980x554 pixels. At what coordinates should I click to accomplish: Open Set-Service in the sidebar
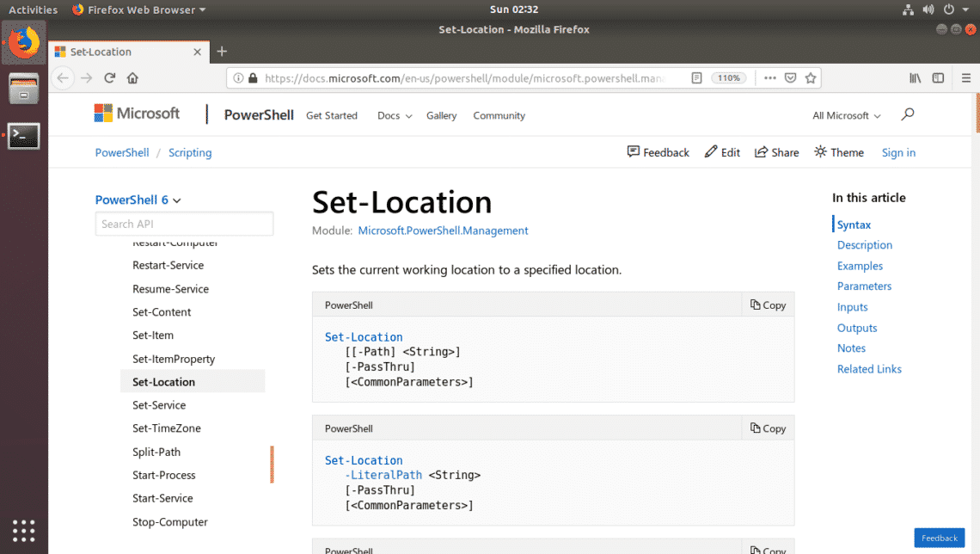click(x=159, y=405)
